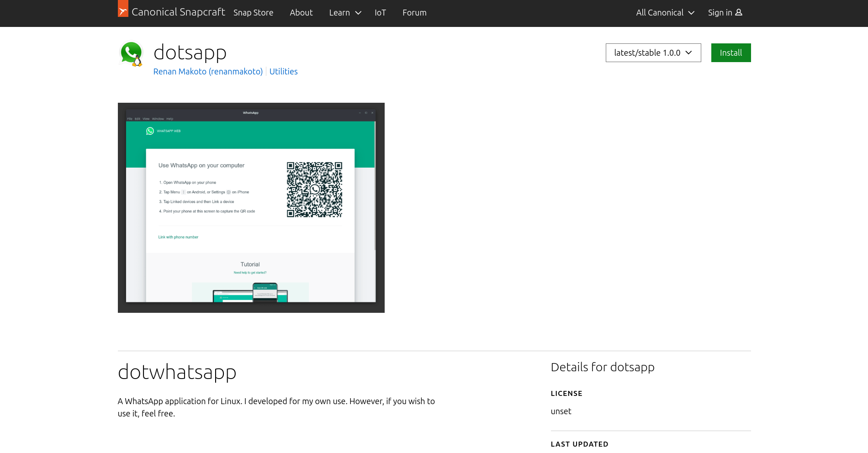The image size is (868, 453).
Task: Click the Sign in user icon
Action: tap(738, 12)
